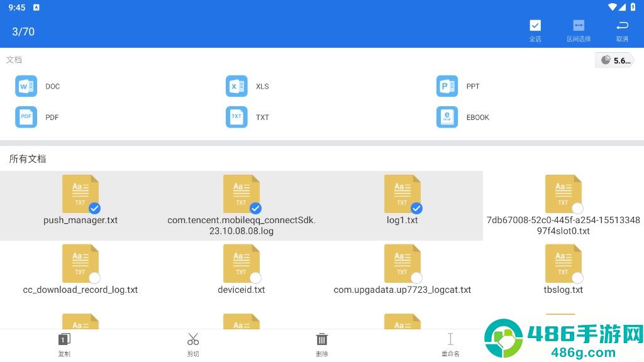Image resolution: width=644 pixels, height=362 pixels.
Task: Tap the rename (重命名) icon
Action: pos(450,339)
